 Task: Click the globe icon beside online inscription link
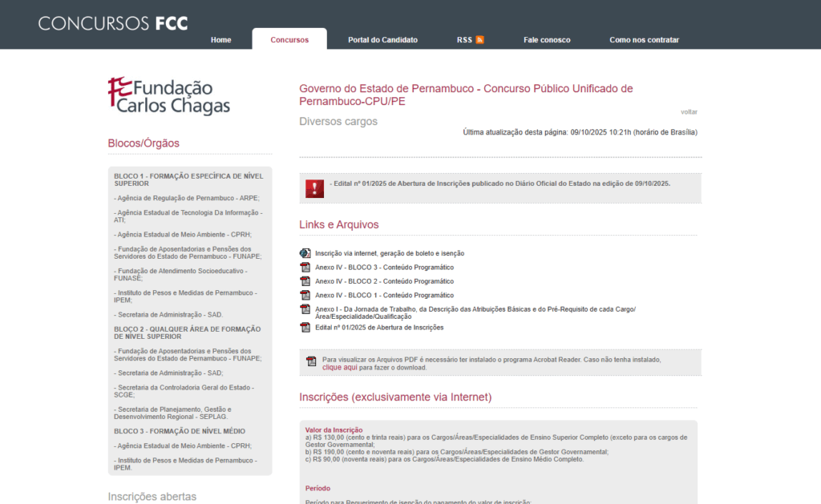click(305, 252)
